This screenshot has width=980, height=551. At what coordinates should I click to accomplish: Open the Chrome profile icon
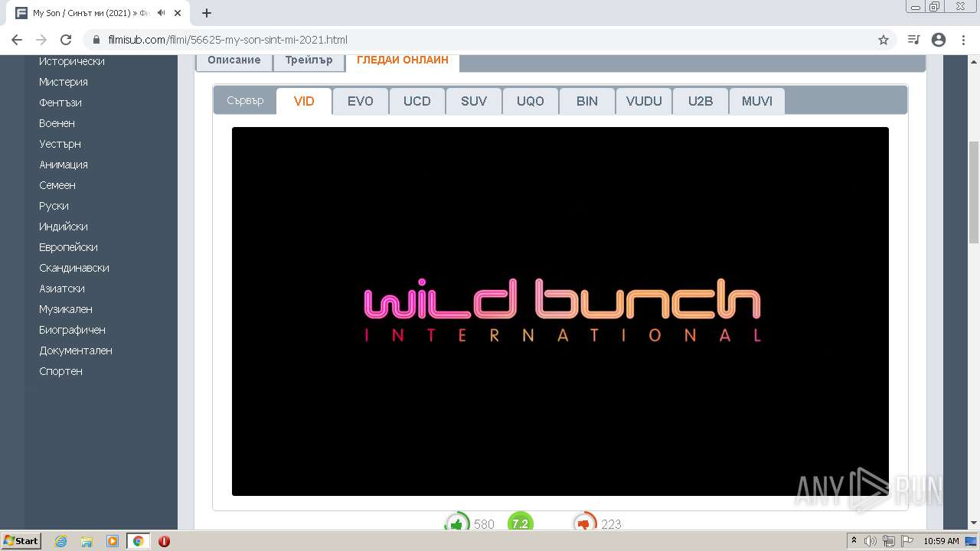[x=939, y=40]
